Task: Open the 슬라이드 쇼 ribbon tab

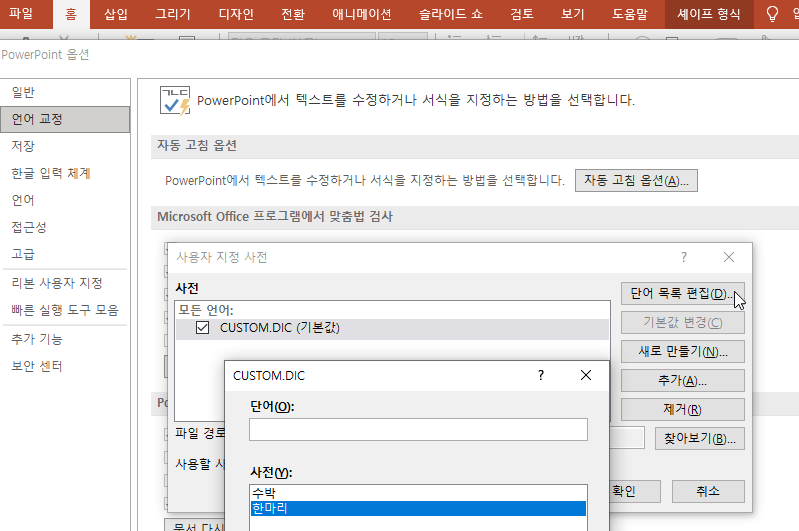Action: pos(450,14)
